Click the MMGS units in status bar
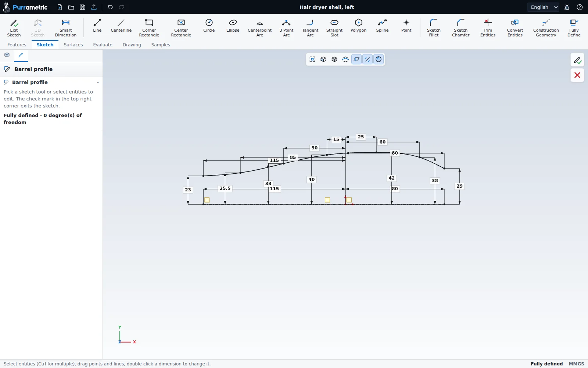 tap(576, 364)
